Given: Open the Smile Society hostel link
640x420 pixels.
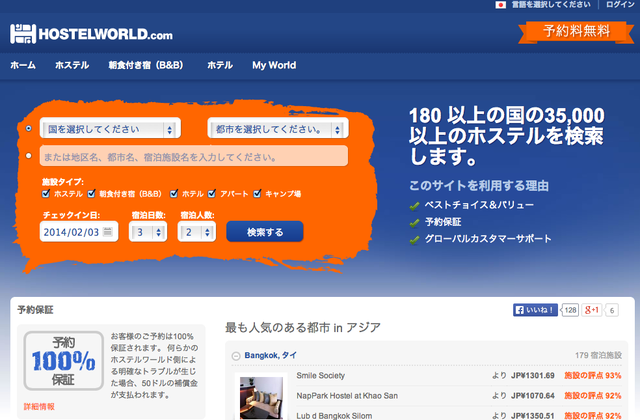Looking at the screenshot, I should (x=320, y=376).
